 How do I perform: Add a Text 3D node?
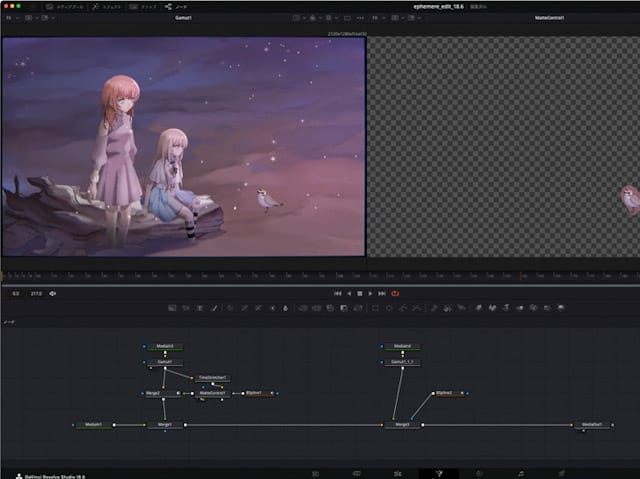point(506,308)
